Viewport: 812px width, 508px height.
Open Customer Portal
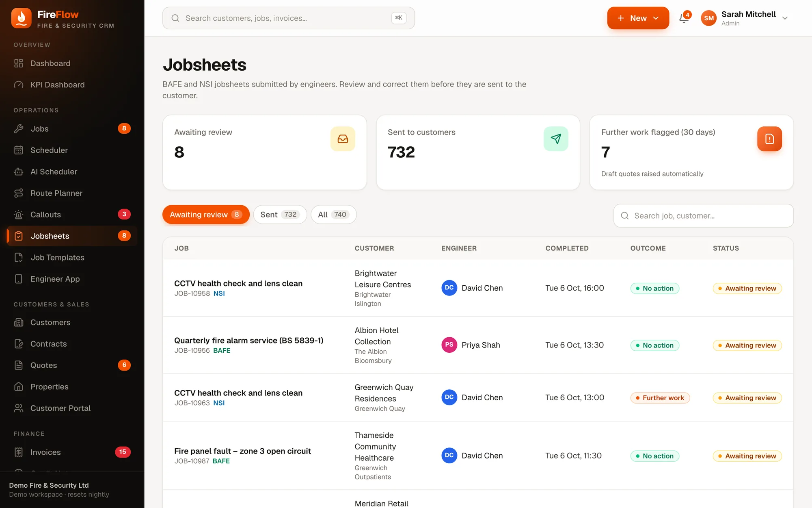tap(72, 408)
